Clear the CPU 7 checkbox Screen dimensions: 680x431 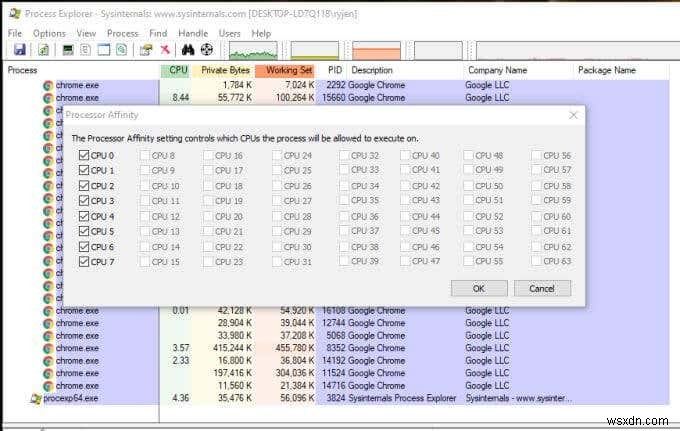point(84,261)
